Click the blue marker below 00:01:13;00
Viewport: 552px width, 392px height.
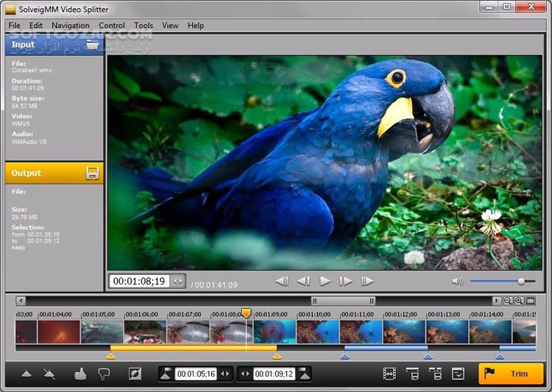tap(428, 357)
